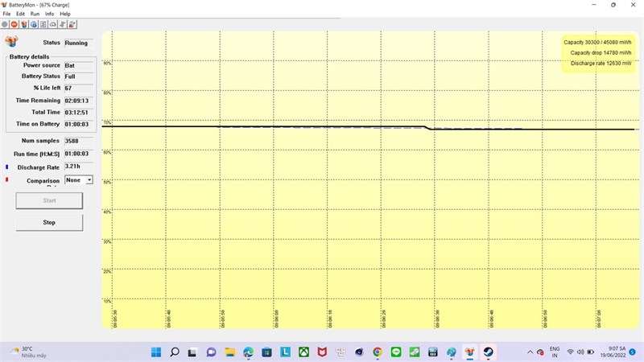Screen dimensions: 644x362
Task: Click the BatteryMon battery logo toolbar icon
Action: 24,24
